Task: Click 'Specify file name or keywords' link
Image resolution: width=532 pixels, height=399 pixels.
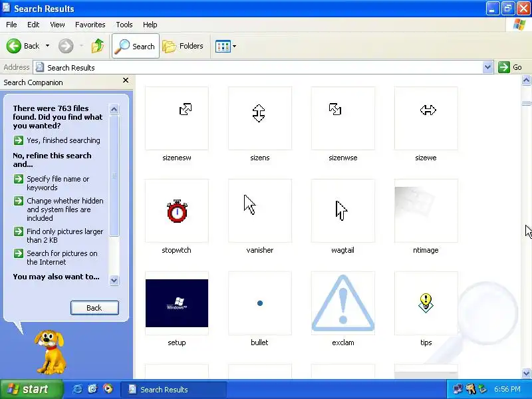Action: (58, 184)
